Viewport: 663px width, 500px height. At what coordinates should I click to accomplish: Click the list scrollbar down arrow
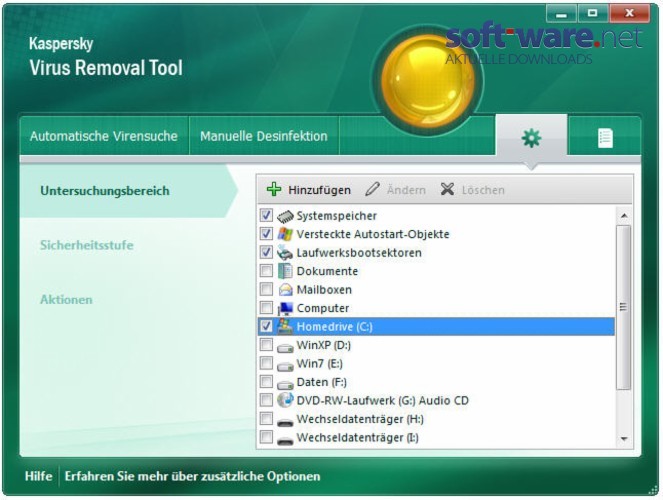pyautogui.click(x=624, y=439)
